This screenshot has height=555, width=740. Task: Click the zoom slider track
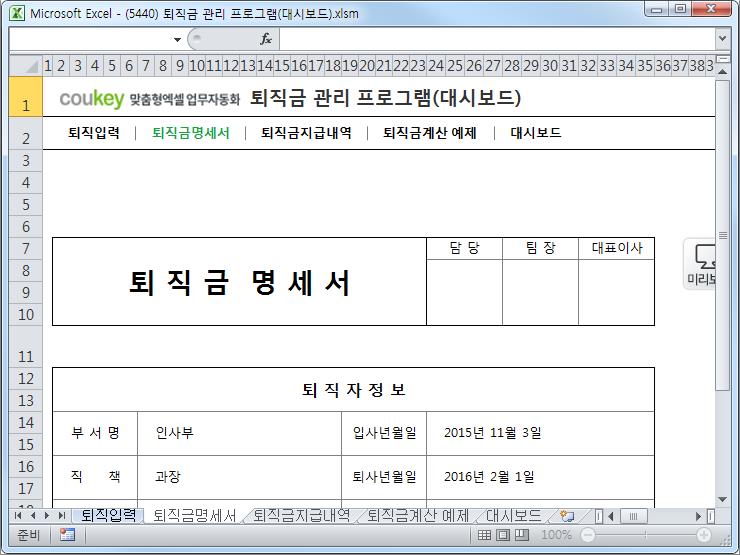point(646,535)
